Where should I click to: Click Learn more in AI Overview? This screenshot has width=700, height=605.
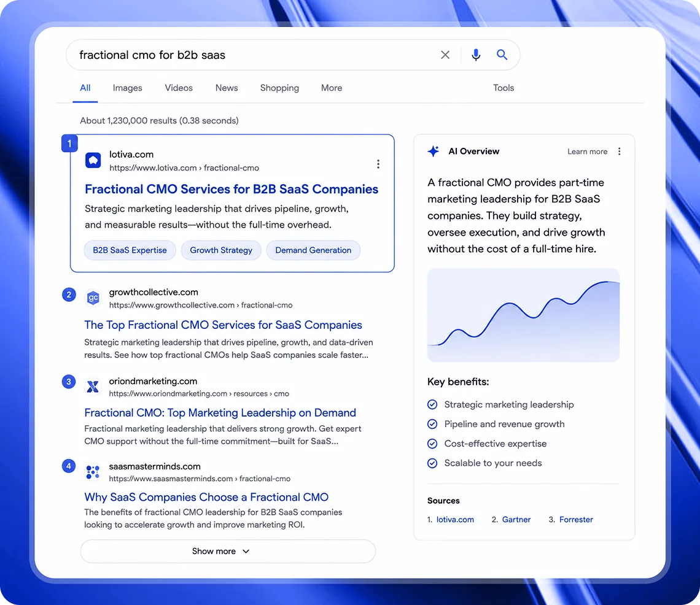tap(588, 152)
